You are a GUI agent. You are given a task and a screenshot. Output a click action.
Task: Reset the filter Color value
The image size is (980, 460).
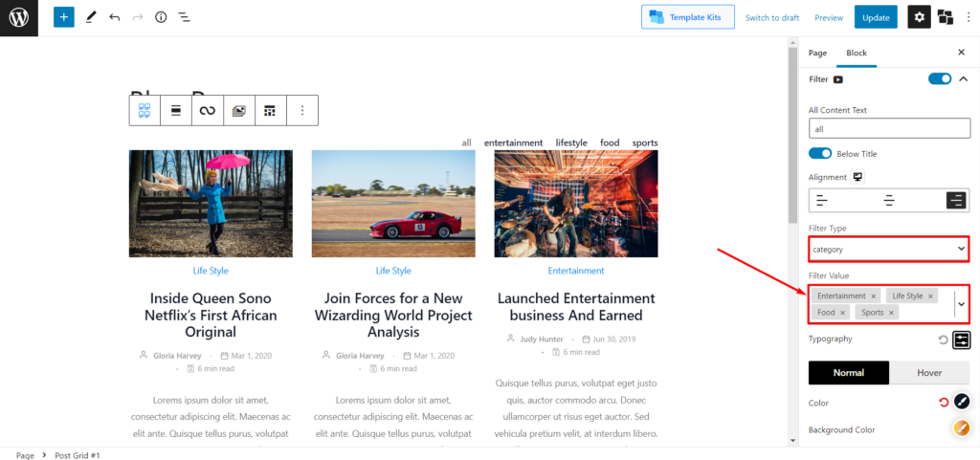pos(944,403)
